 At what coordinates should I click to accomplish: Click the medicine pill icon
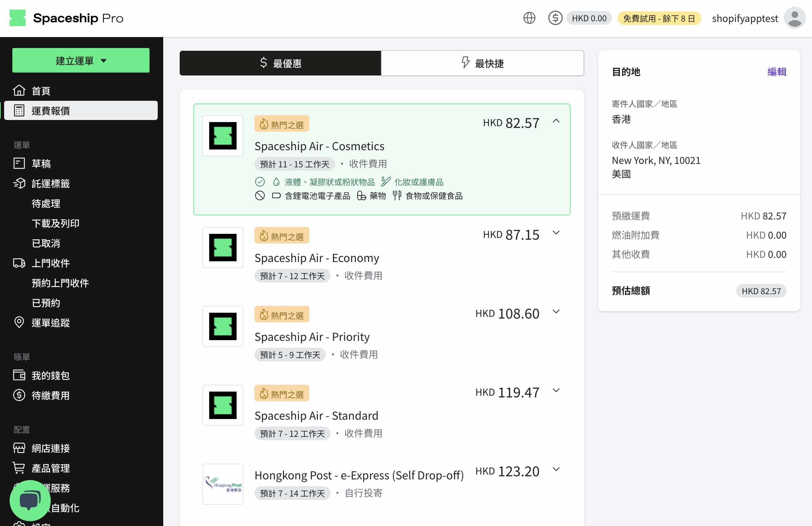pyautogui.click(x=361, y=196)
